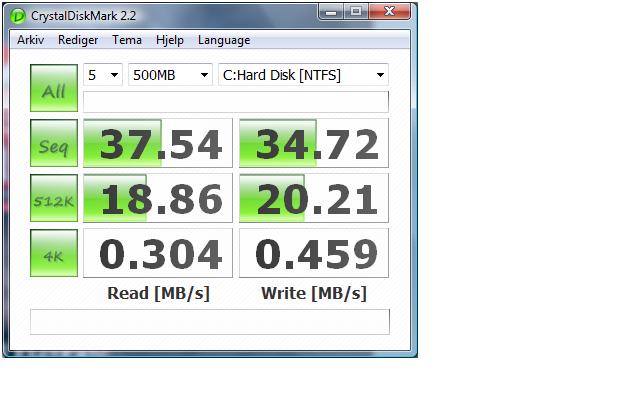Click the 4K read result 0.304

158,253
